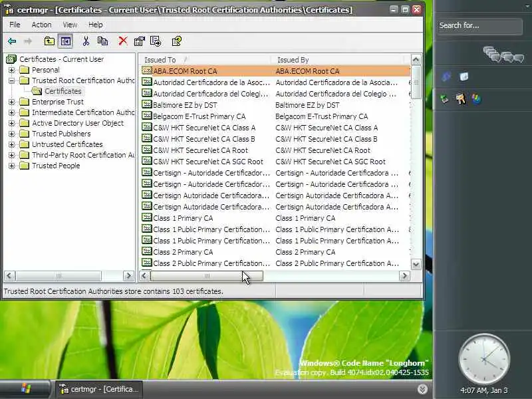The image size is (532, 399).
Task: Click the certificate list horizontal scrollbar thumb
Action: tap(207, 276)
